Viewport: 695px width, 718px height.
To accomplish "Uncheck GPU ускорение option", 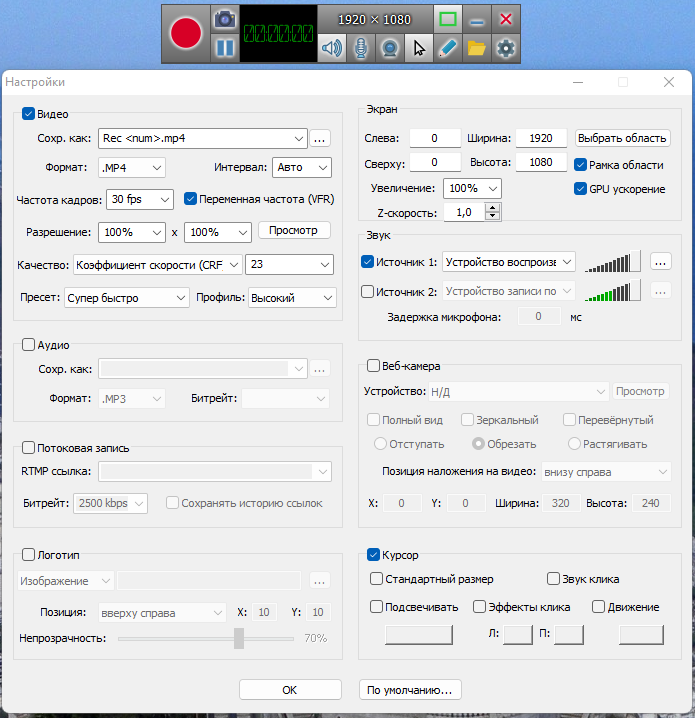I will [580, 188].
